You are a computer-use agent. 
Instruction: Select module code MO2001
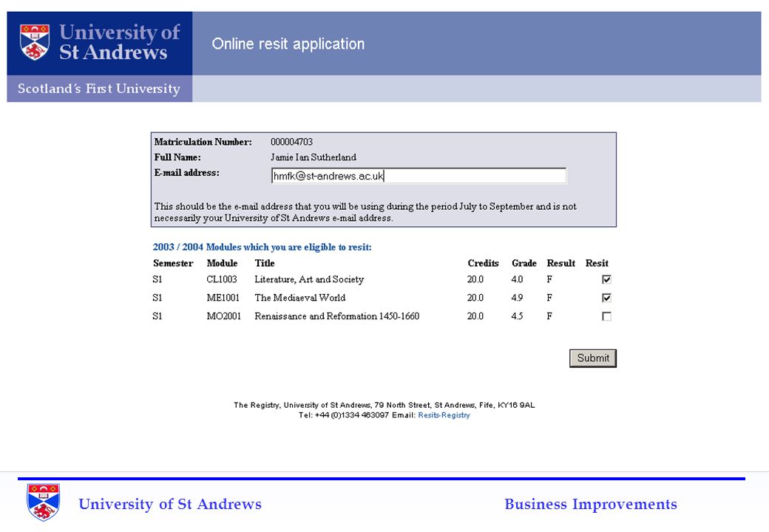[223, 316]
